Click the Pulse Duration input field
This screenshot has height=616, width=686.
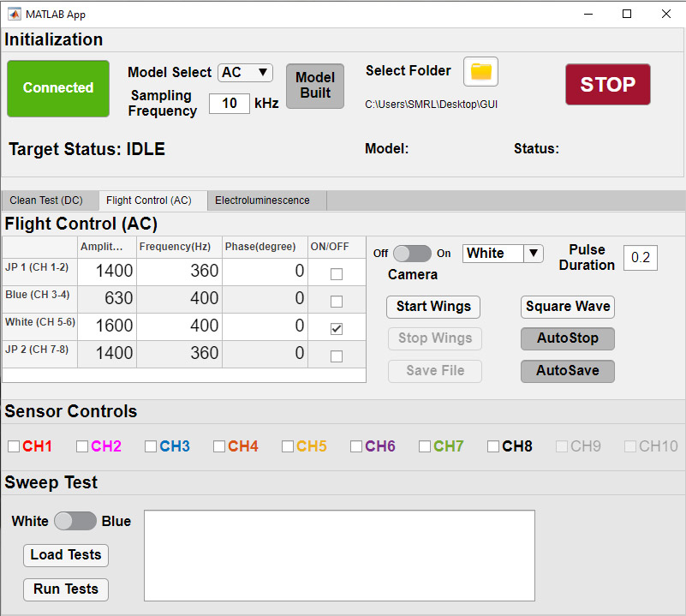pos(641,258)
